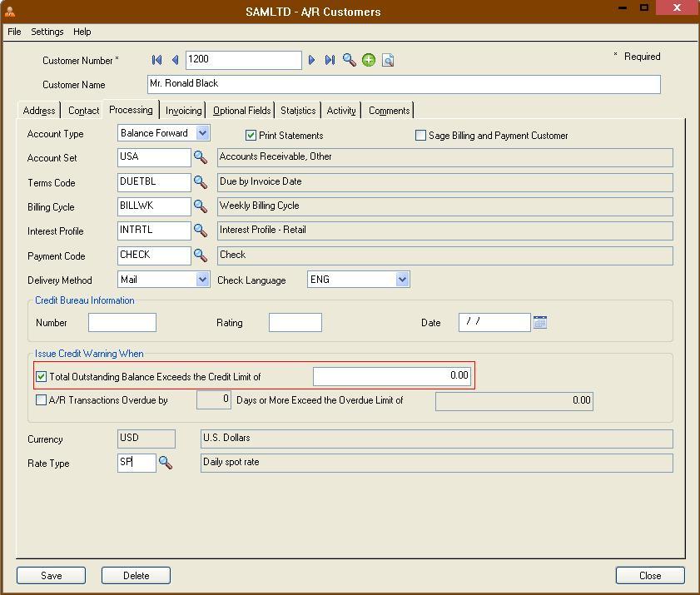Open the File menu
This screenshot has height=595, width=700.
14,32
